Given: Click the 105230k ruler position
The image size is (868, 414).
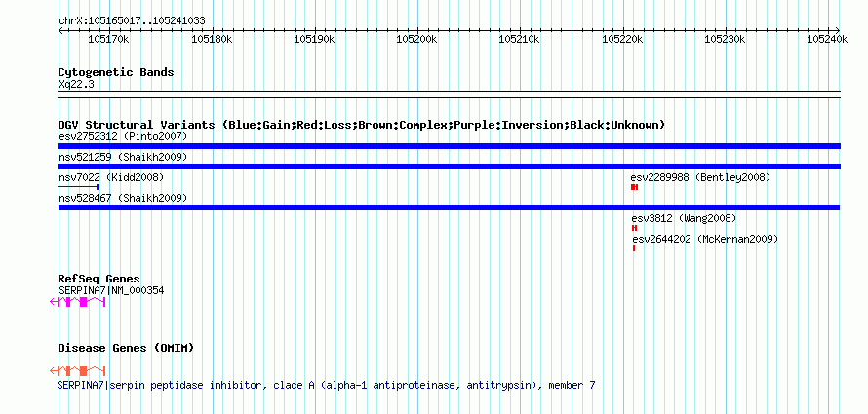Looking at the screenshot, I should coord(726,39).
